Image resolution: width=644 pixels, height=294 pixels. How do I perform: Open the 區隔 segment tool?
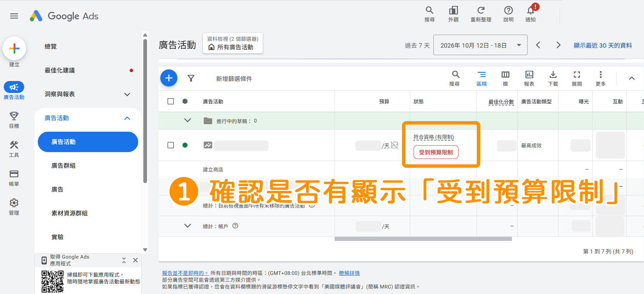[482, 78]
